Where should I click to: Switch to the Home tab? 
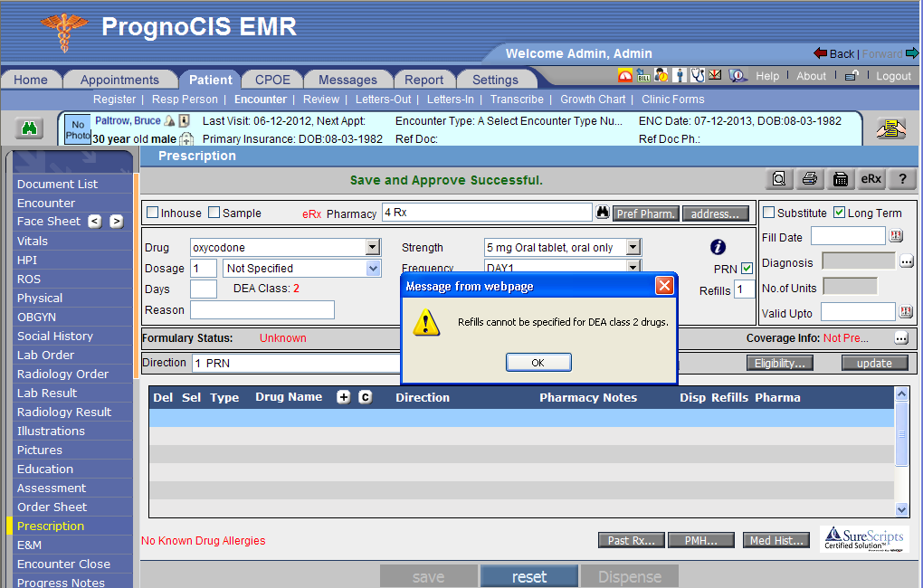tap(31, 80)
